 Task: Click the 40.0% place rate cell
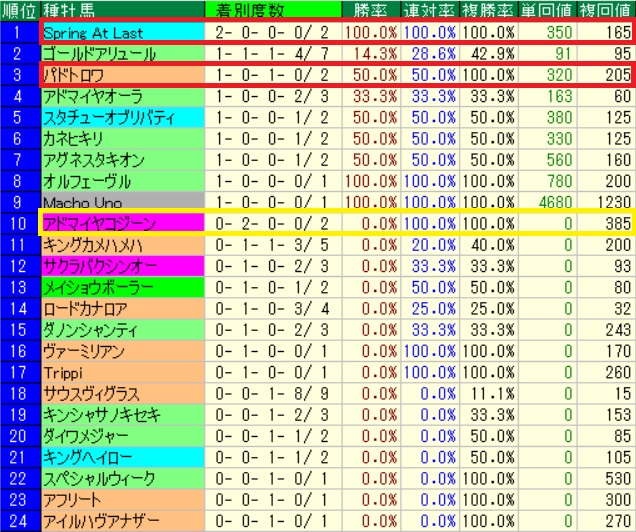pyautogui.click(x=492, y=245)
